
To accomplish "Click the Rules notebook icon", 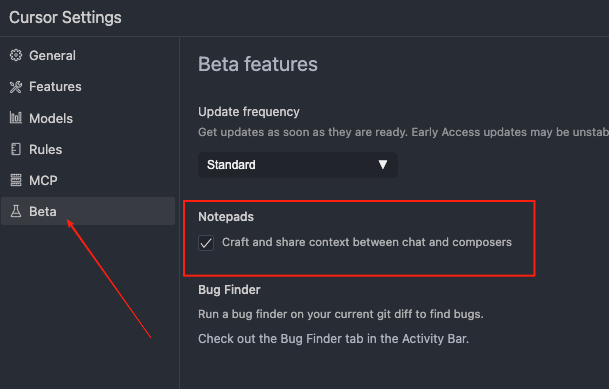I will (x=16, y=149).
